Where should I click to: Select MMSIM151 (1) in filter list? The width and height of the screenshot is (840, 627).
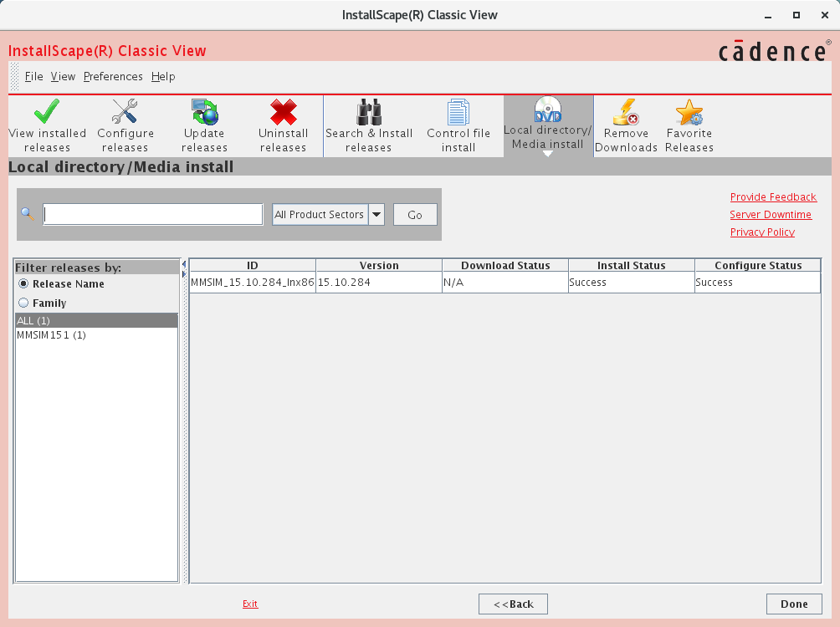tap(96, 335)
